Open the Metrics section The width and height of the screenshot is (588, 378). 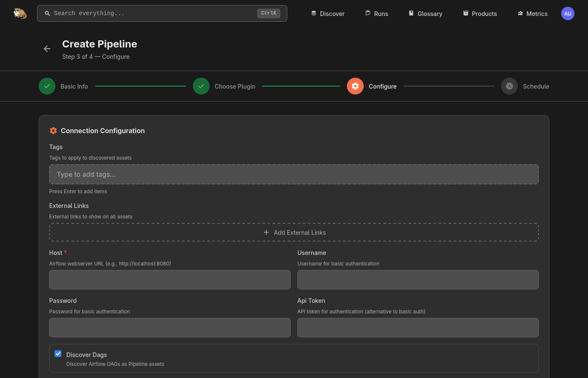[x=532, y=13]
